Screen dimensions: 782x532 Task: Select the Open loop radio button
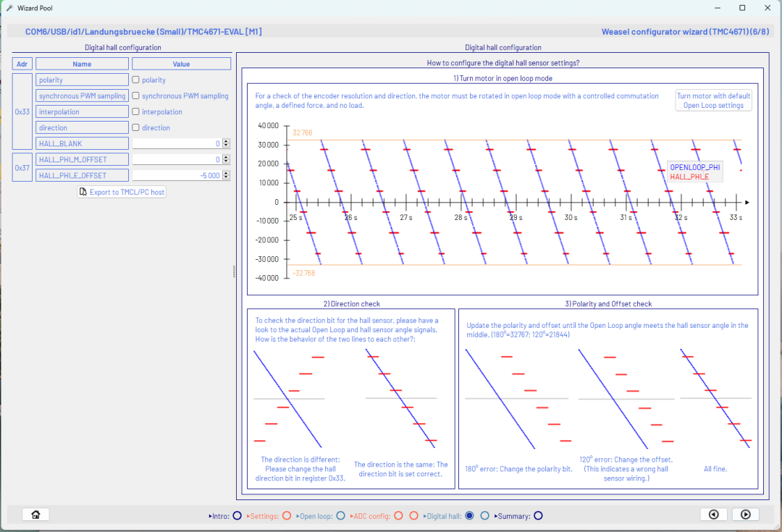340,515
